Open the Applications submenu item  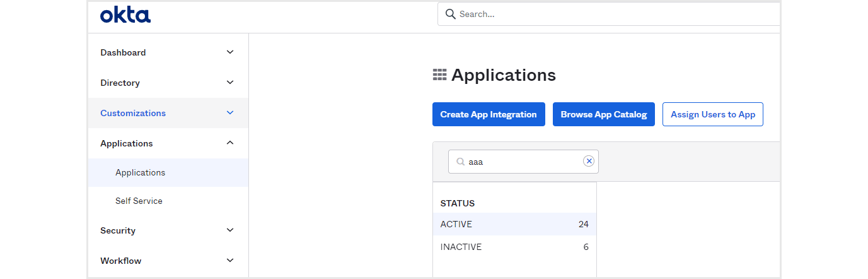[x=141, y=173]
